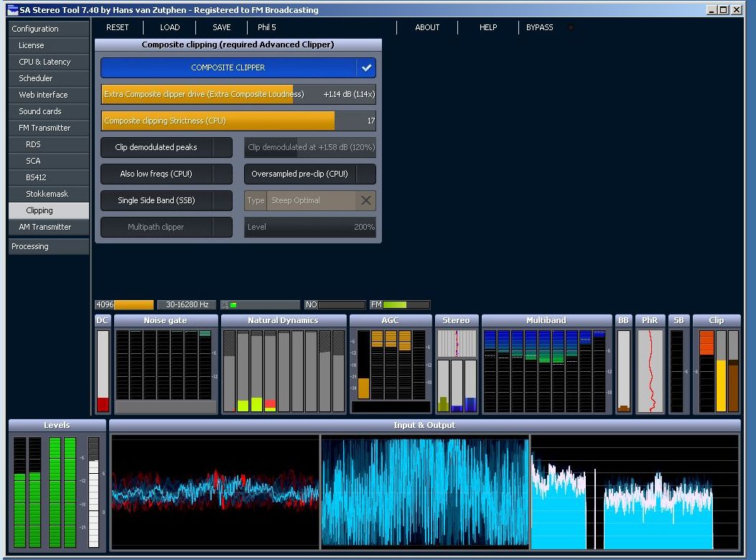This screenshot has width=756, height=560.
Task: Open the Phil 5 preset name
Action: pos(266,27)
